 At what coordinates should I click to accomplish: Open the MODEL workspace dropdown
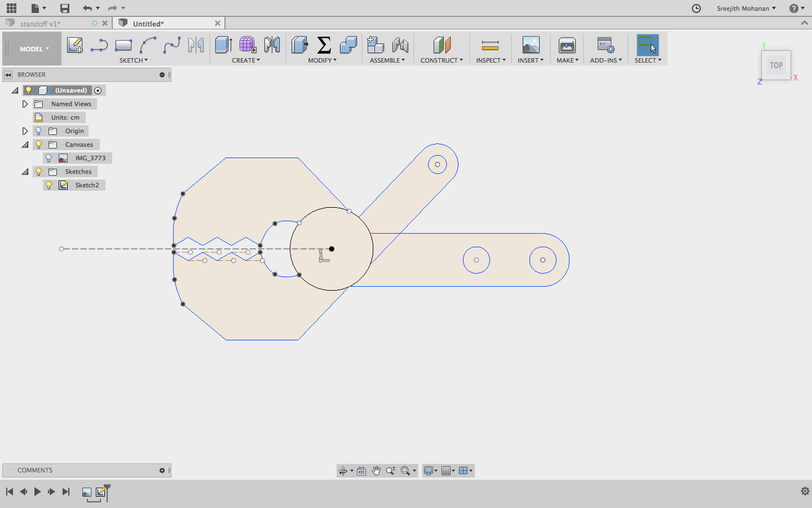click(x=34, y=49)
